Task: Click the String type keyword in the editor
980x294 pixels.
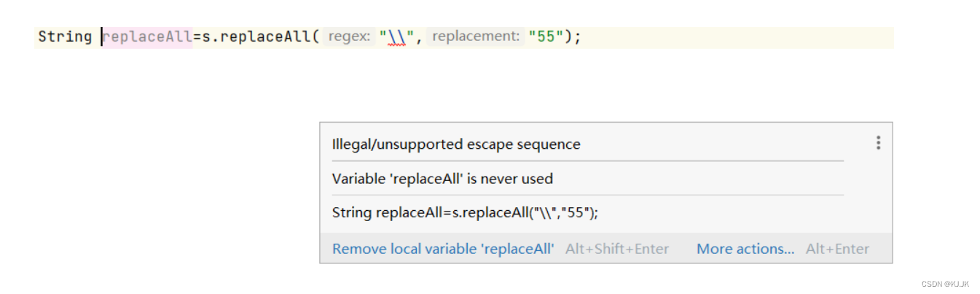Action: point(65,36)
